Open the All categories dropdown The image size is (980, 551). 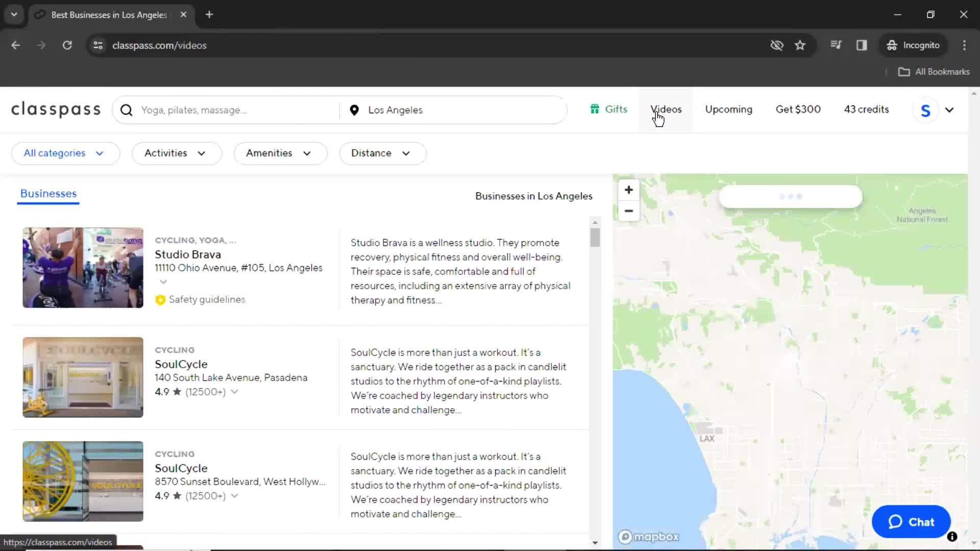click(x=65, y=154)
